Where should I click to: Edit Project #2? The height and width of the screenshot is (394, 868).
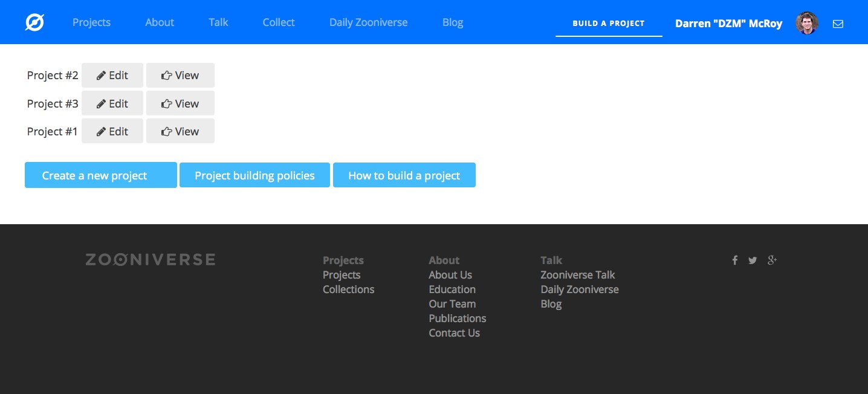(x=112, y=76)
